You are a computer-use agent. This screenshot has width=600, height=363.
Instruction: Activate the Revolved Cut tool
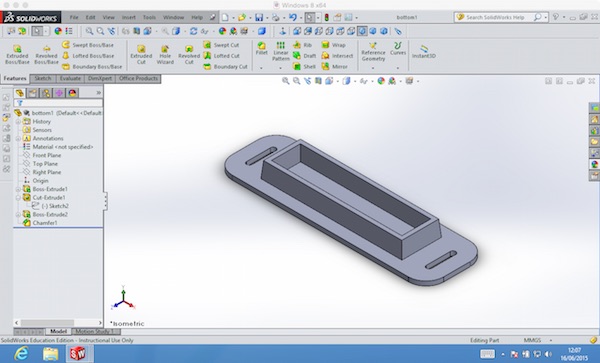pyautogui.click(x=189, y=54)
